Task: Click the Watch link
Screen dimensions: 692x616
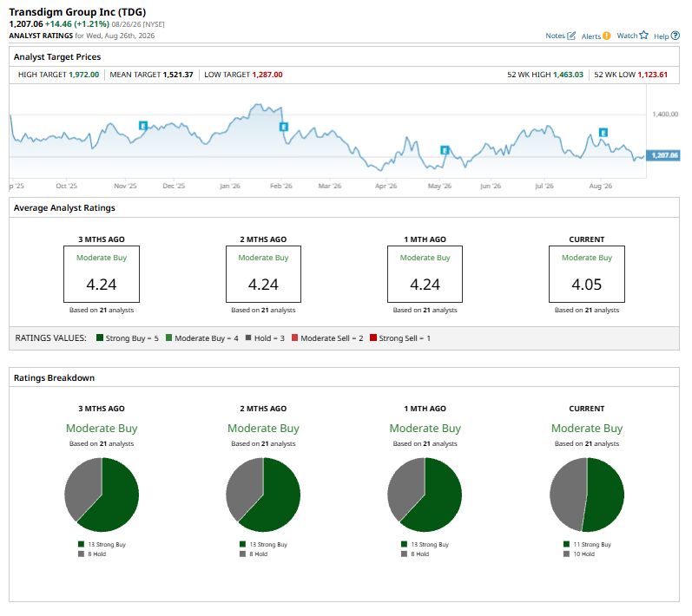Action: tap(627, 36)
